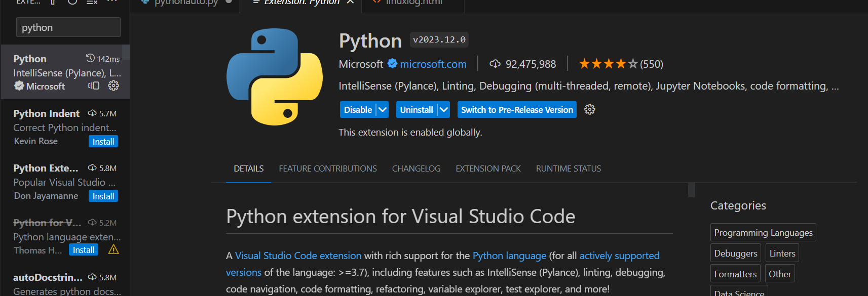Click the Uninstall button
This screenshot has height=296, width=868.
[x=417, y=110]
